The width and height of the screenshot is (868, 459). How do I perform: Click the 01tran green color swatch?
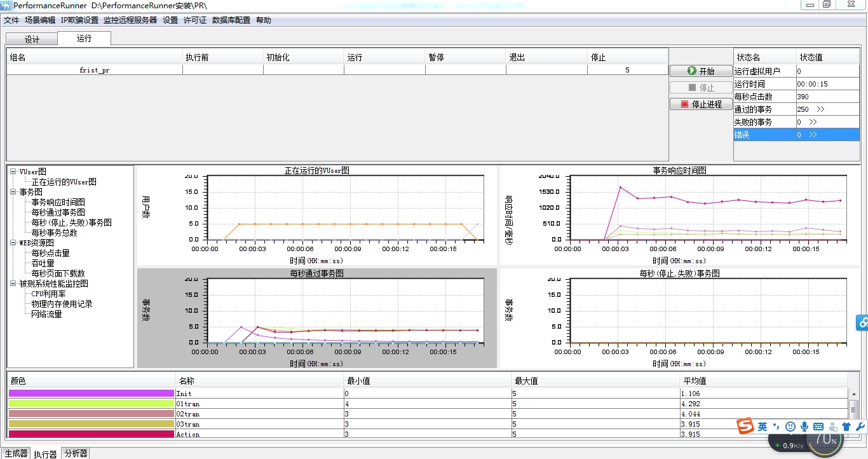pos(92,404)
